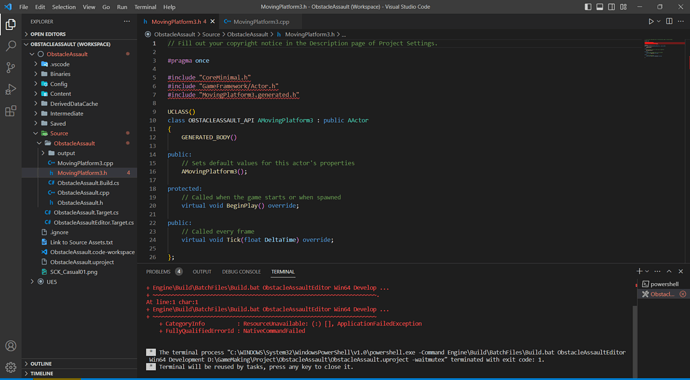Open the File menu
The height and width of the screenshot is (380, 690).
click(x=23, y=7)
